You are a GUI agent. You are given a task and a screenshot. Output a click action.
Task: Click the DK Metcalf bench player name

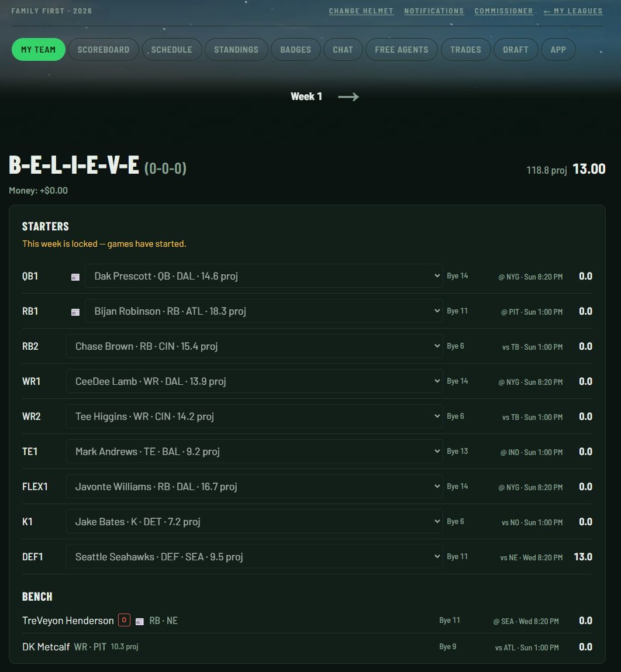pyautogui.click(x=46, y=647)
